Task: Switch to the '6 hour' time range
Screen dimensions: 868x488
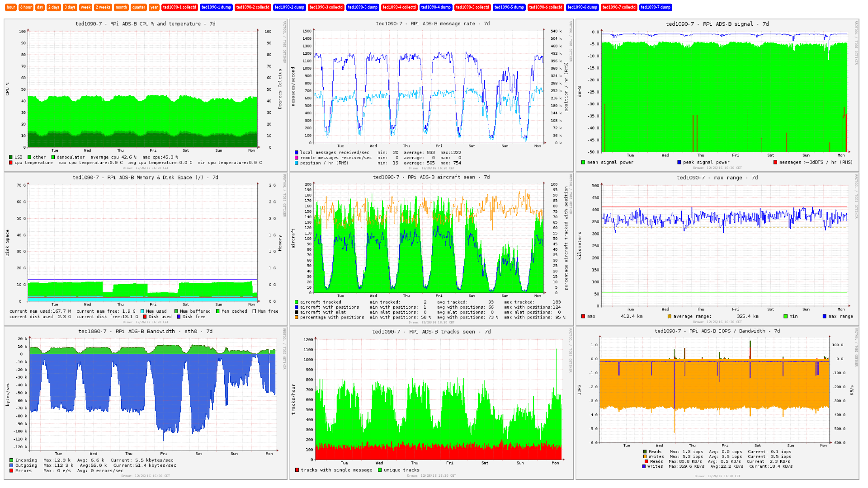Action: (x=26, y=7)
